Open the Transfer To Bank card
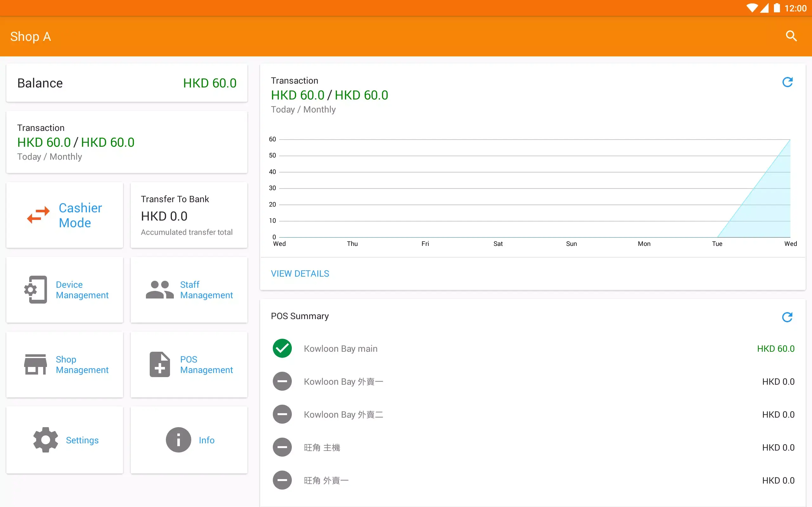Screen dimensions: 812x507 (x=189, y=215)
